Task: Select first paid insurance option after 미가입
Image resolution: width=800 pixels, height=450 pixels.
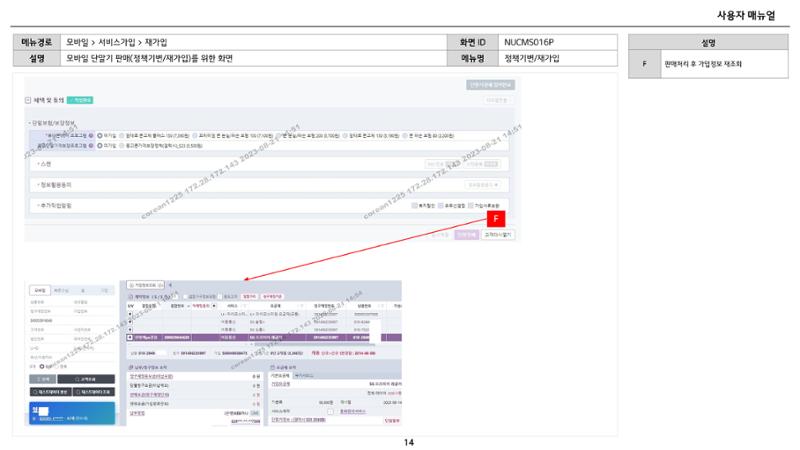Action: click(122, 136)
